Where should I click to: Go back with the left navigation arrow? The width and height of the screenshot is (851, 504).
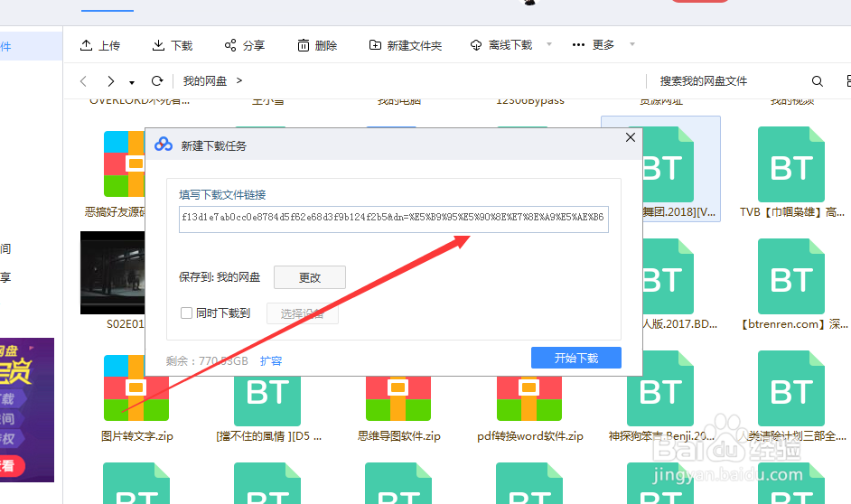point(83,81)
